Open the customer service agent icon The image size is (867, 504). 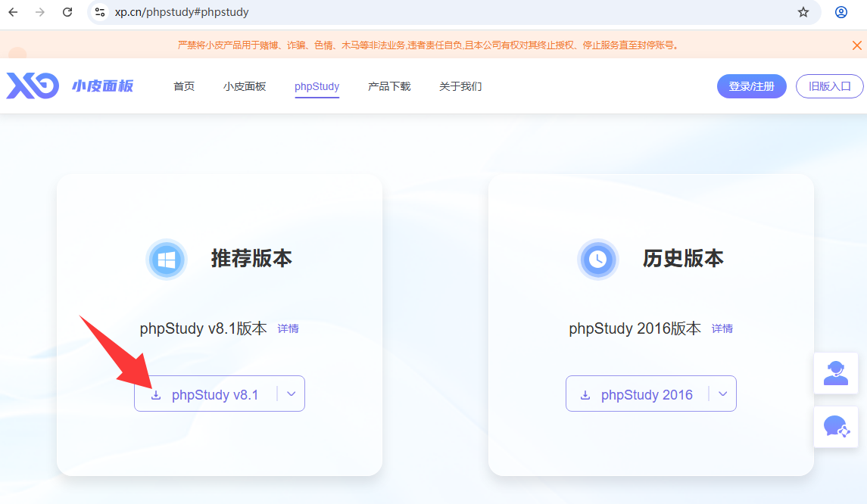click(835, 373)
